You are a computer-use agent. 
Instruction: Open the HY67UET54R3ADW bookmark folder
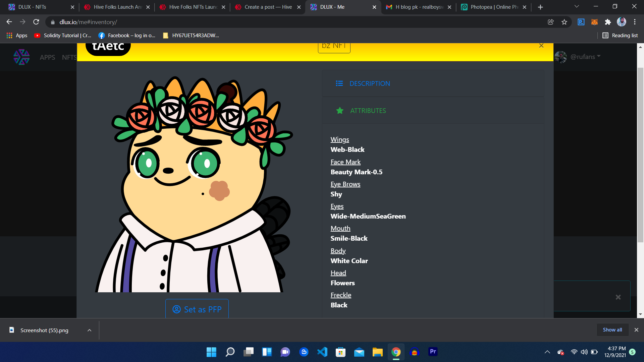(191, 35)
